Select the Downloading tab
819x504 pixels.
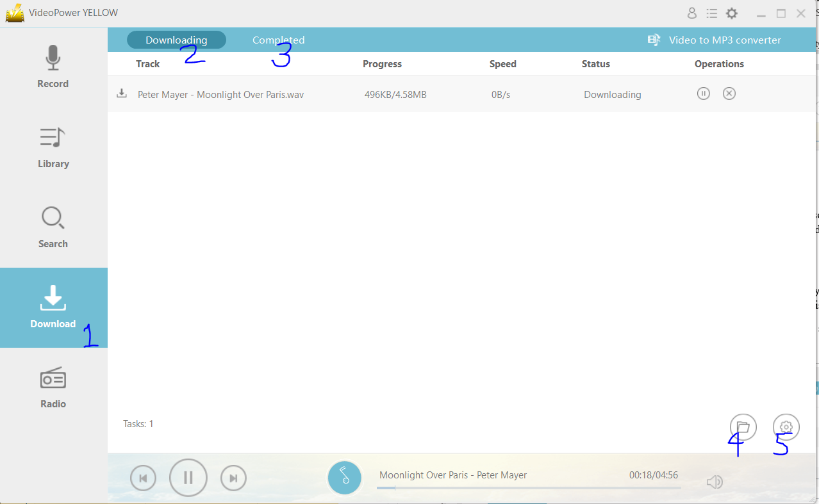[176, 39]
